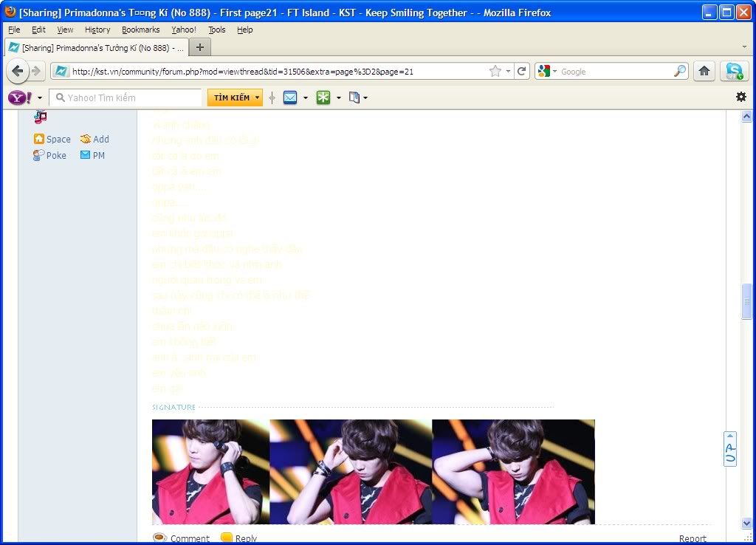Click the site favicon in address bar

[61, 72]
